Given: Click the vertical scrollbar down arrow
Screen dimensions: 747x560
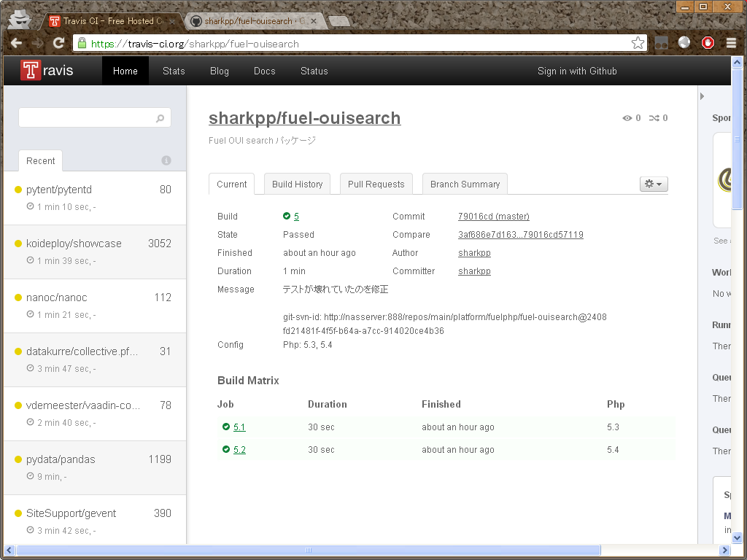Looking at the screenshot, I should click(737, 538).
